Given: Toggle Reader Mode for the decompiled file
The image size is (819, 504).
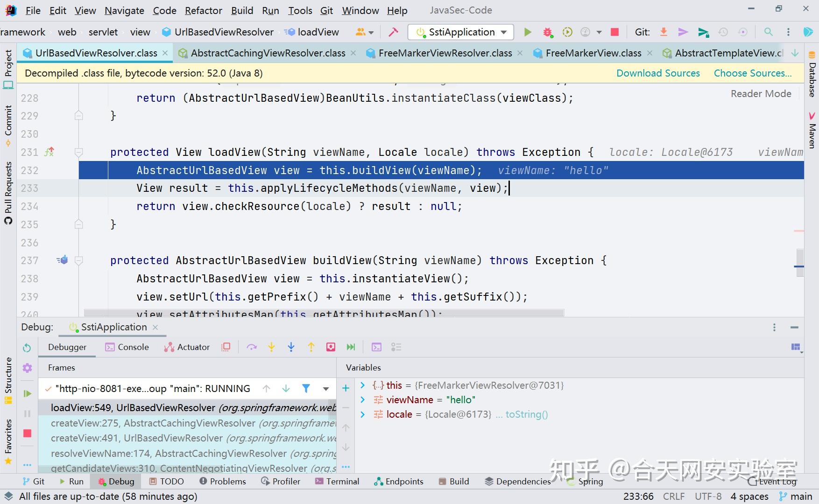Looking at the screenshot, I should [x=761, y=93].
